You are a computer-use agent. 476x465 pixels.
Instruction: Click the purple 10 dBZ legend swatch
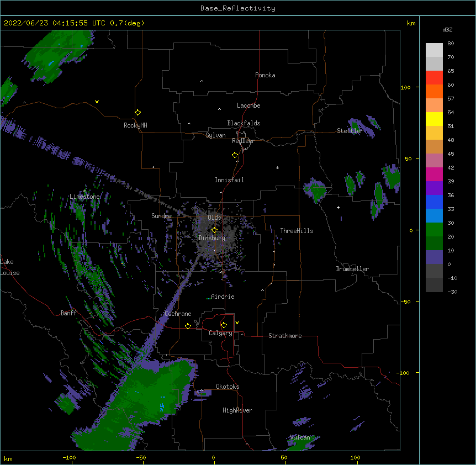point(434,257)
